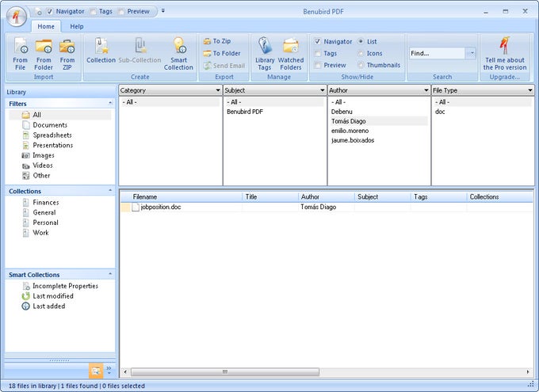Select author Debenu in the Author list
Image resolution: width=539 pixels, height=392 pixels.
[342, 112]
